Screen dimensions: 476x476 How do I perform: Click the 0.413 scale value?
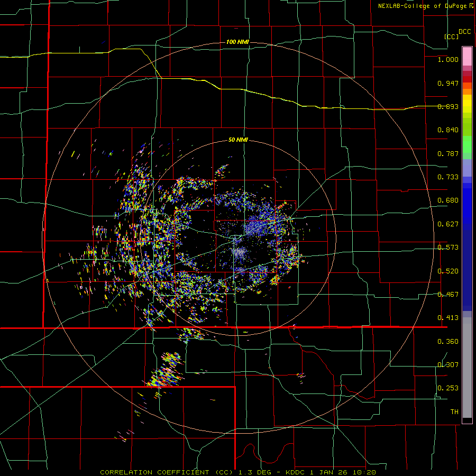coord(448,318)
